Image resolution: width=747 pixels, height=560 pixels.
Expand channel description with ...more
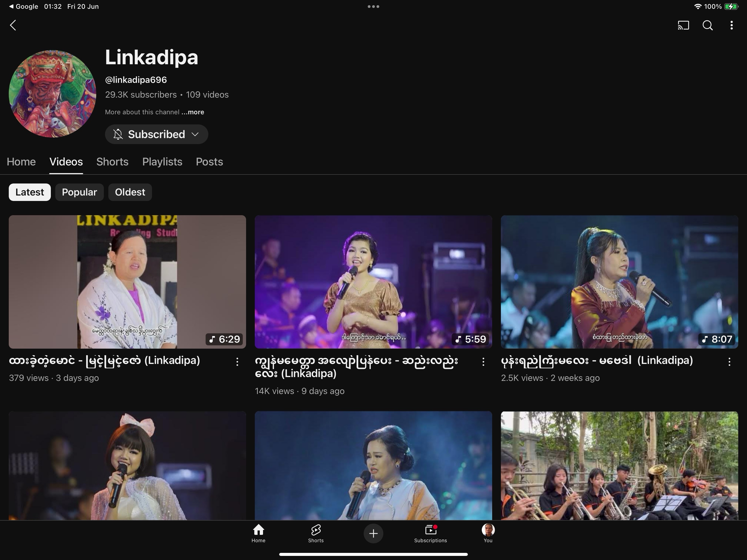(x=193, y=112)
